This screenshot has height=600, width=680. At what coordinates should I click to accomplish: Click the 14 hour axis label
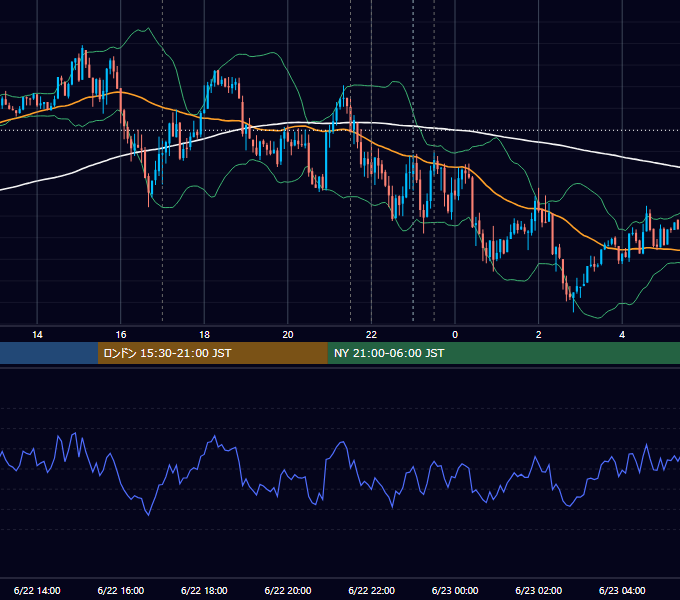point(37,335)
